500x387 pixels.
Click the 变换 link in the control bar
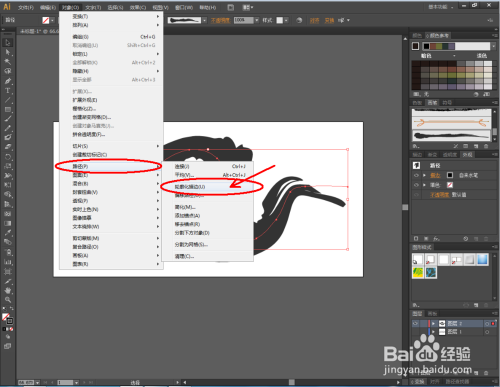click(x=329, y=20)
